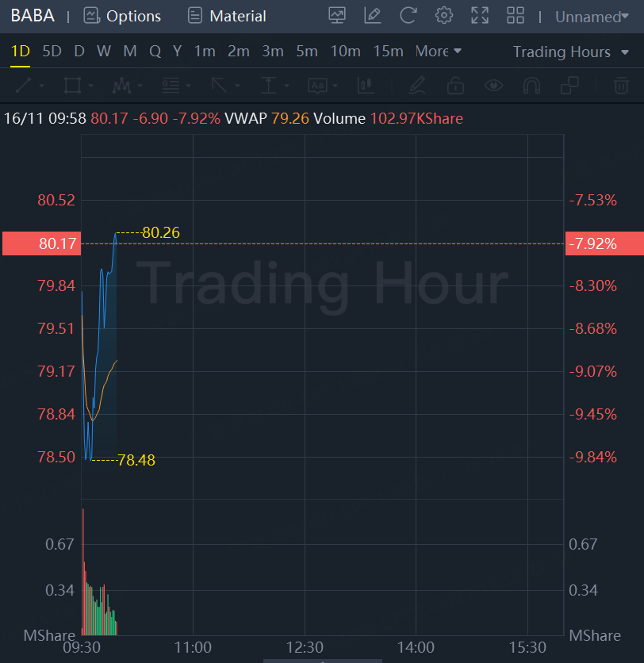Image resolution: width=644 pixels, height=663 pixels.
Task: Select the 15m interval tab
Action: (388, 52)
